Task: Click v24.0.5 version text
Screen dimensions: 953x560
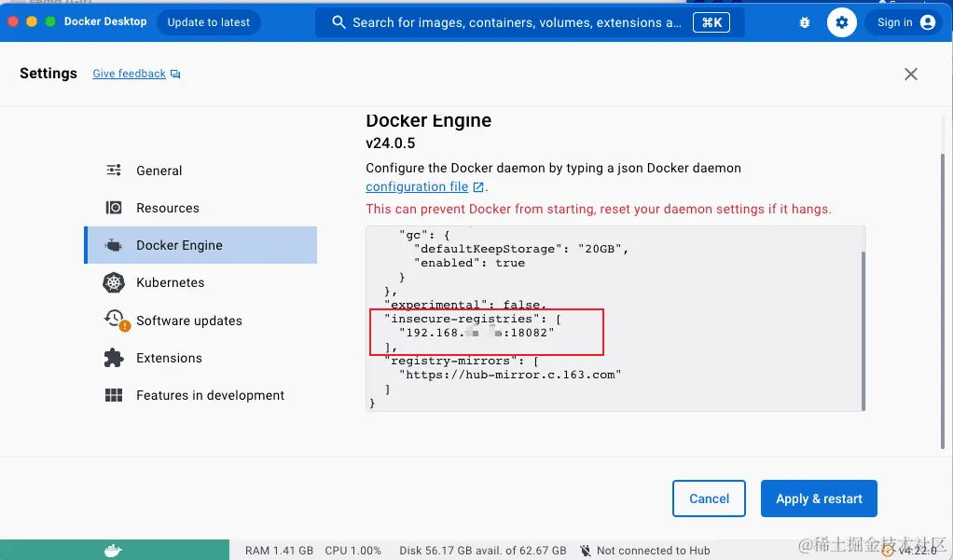Action: 390,143
